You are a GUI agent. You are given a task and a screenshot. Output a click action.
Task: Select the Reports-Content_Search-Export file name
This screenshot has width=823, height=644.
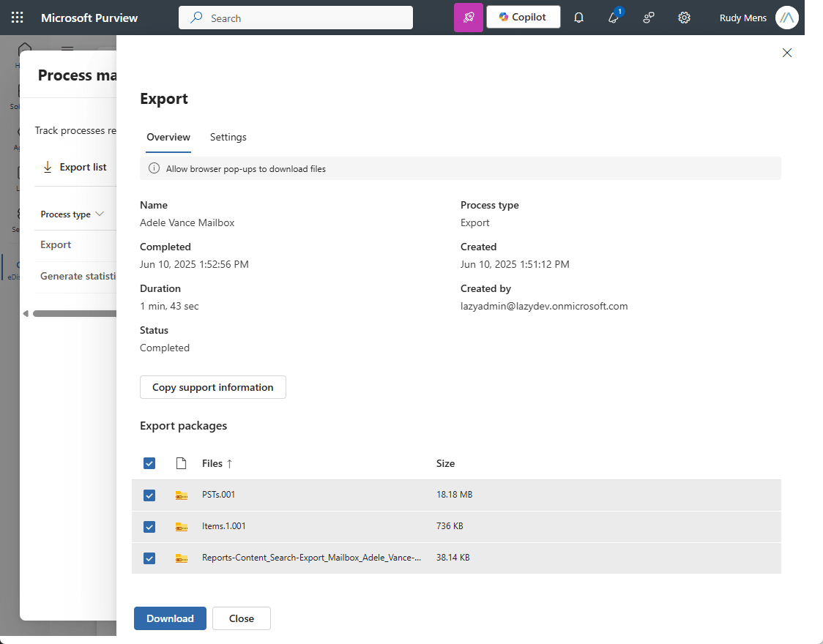pyautogui.click(x=311, y=558)
